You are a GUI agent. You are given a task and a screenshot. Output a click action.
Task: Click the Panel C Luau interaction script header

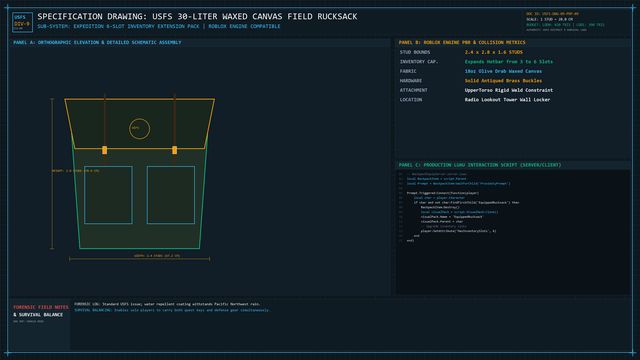click(480, 165)
